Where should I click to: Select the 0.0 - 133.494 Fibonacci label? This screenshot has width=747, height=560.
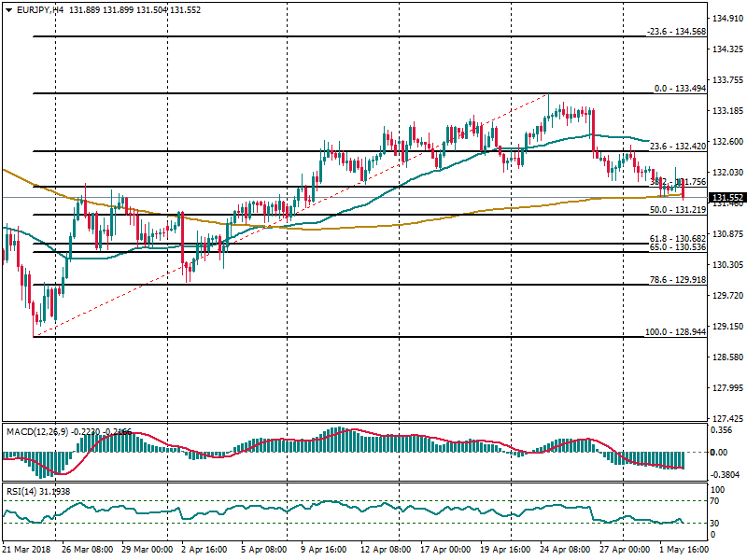coord(679,89)
